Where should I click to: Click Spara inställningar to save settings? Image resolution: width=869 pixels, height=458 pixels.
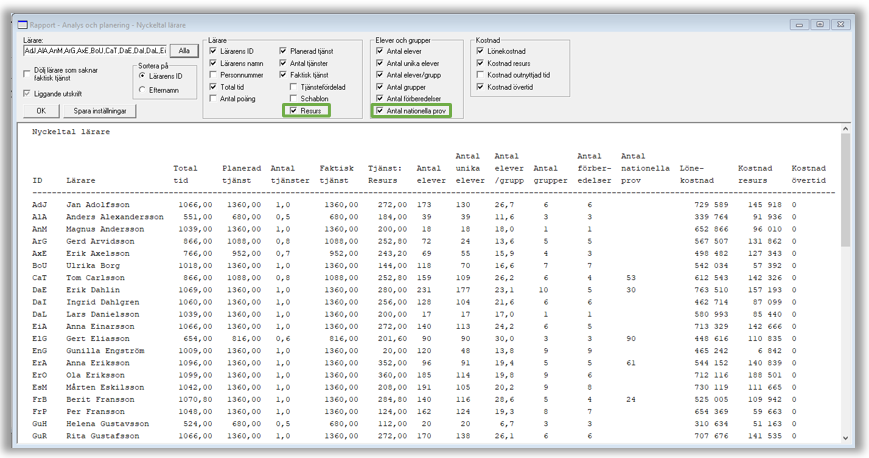(x=100, y=110)
